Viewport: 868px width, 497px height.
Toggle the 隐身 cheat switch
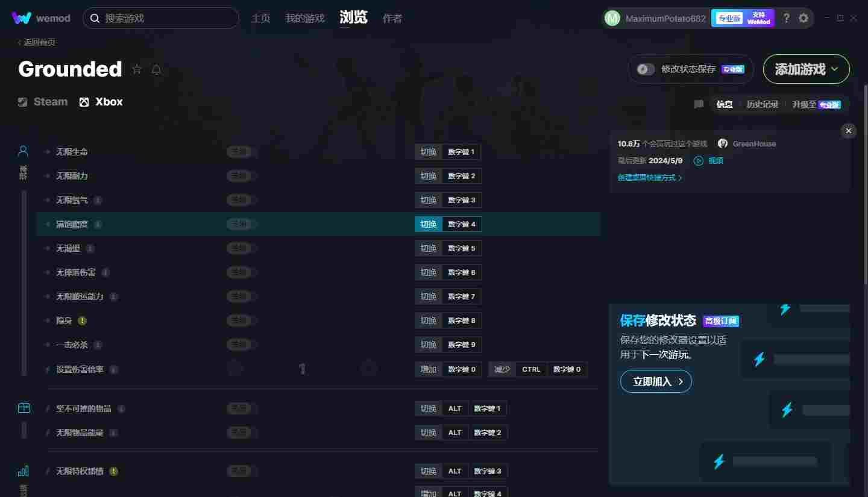[x=242, y=320]
